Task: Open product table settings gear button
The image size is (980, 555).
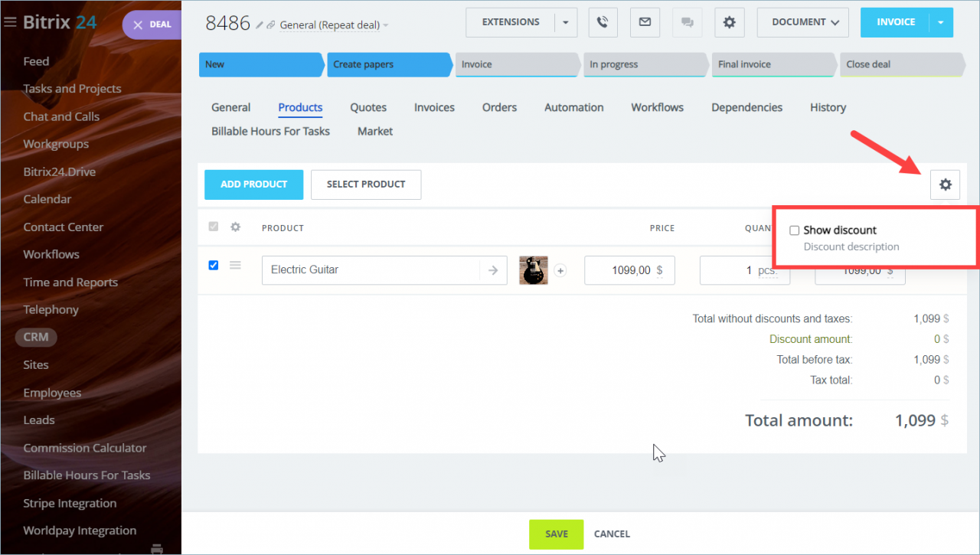Action: pos(945,184)
